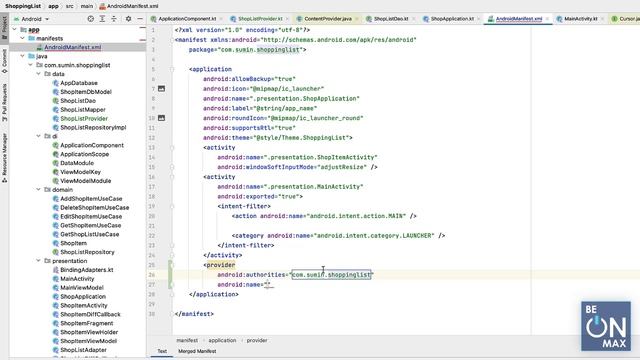Open ShopItemFragment in project tree
The width and height of the screenshot is (640, 360).
(87, 323)
